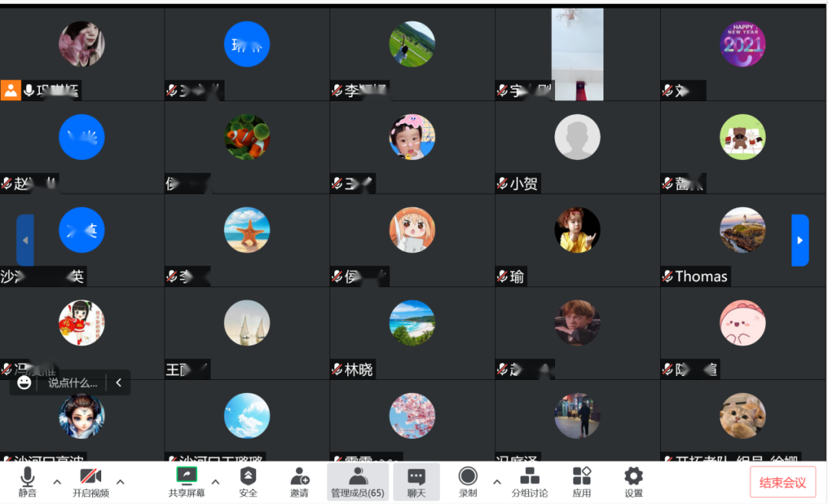This screenshot has height=504, width=828.
Task: Open the Chat (聊天) panel
Action: (x=416, y=482)
